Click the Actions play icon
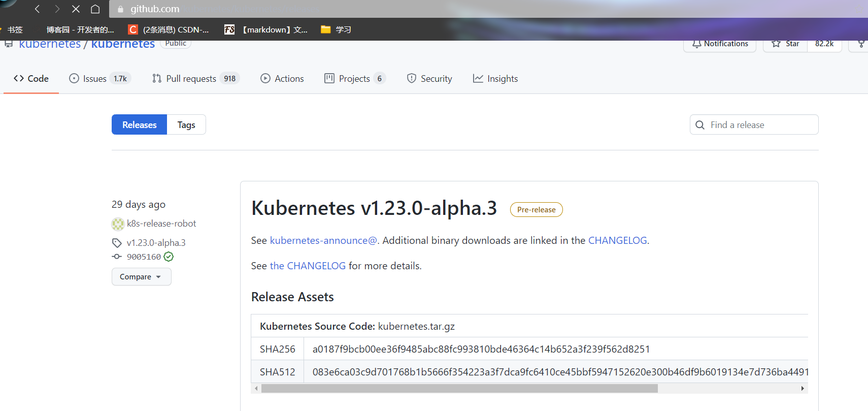Screen dimensions: 868x411 (x=265, y=78)
